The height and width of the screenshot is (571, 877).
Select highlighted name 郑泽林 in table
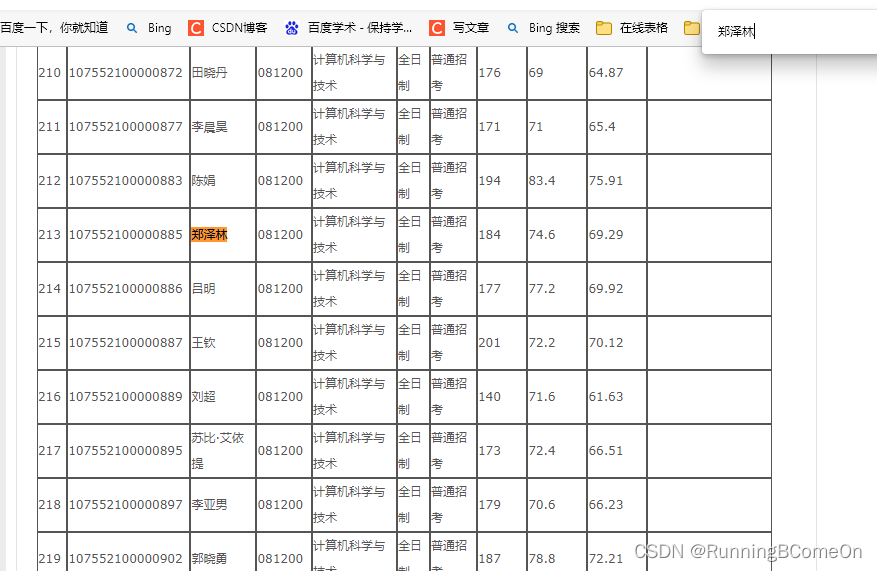[x=209, y=235]
